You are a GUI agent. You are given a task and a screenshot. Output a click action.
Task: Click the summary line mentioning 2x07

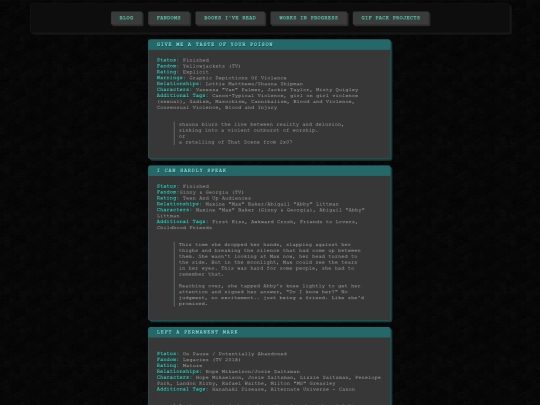[x=235, y=142]
